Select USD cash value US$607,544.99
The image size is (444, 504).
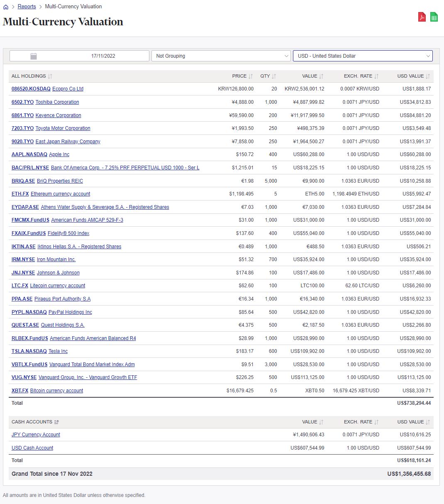click(307, 448)
